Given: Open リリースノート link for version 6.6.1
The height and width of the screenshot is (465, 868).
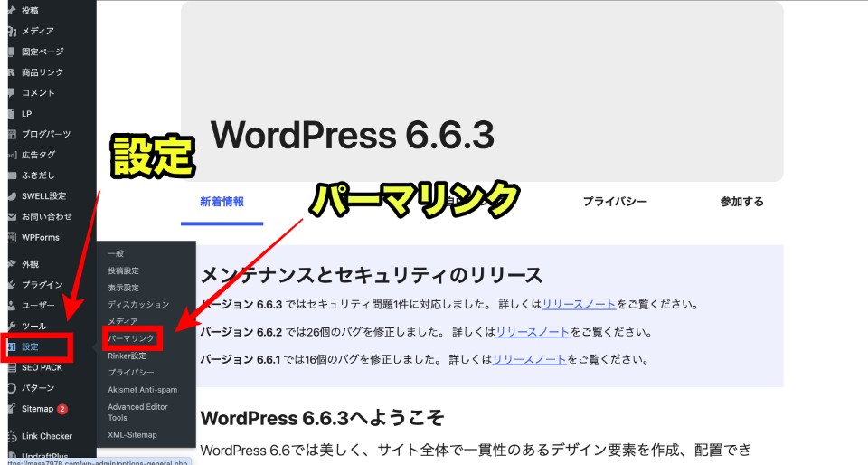Looking at the screenshot, I should click(530, 360).
